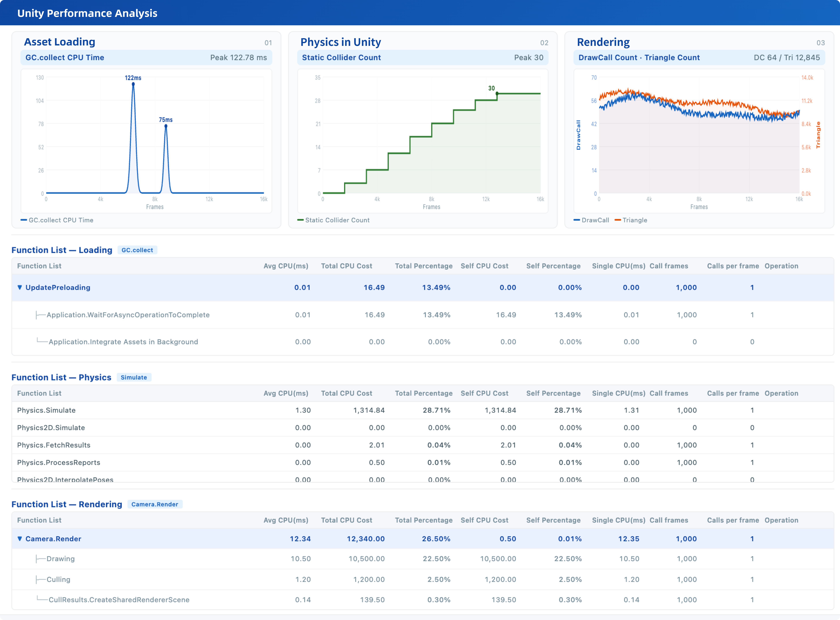Click the 'Peak 30' value

(529, 58)
